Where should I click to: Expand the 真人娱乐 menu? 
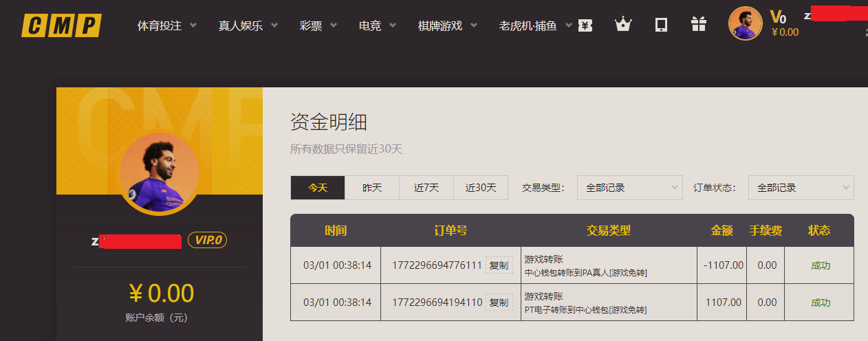[248, 25]
